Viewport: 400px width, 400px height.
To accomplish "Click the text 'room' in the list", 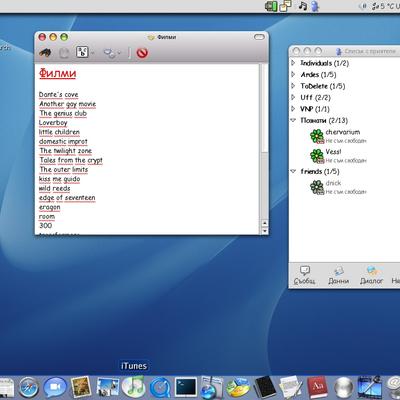I will [x=47, y=217].
